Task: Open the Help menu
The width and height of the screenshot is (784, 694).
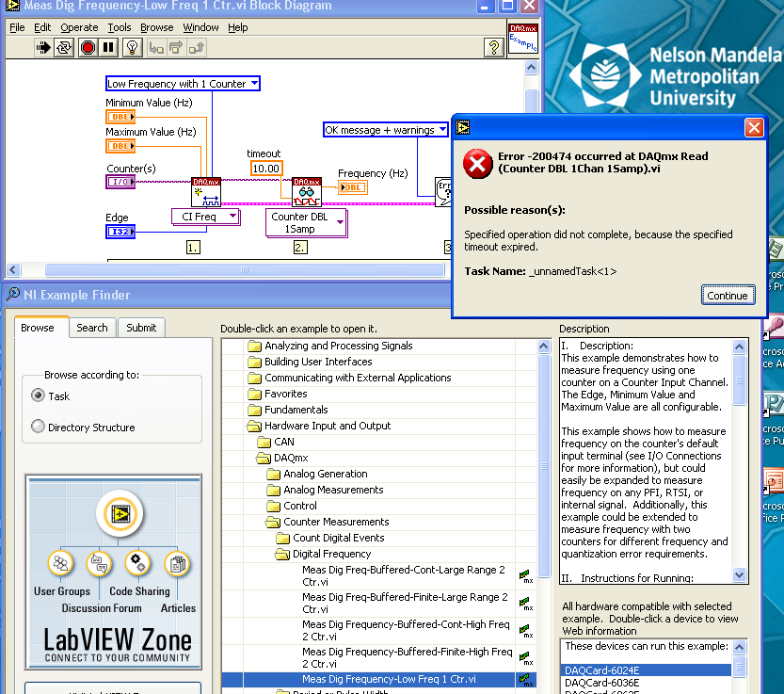Action: [x=237, y=27]
